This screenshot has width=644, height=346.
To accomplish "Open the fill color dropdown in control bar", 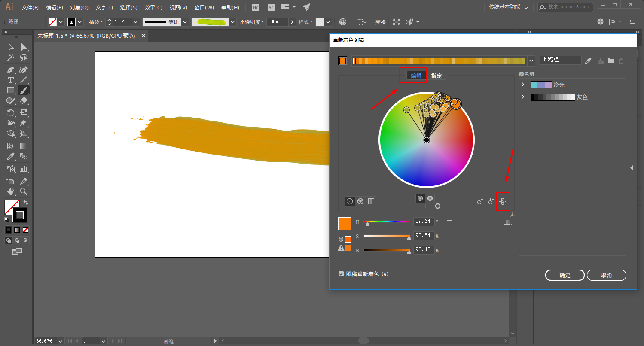I will [61, 22].
